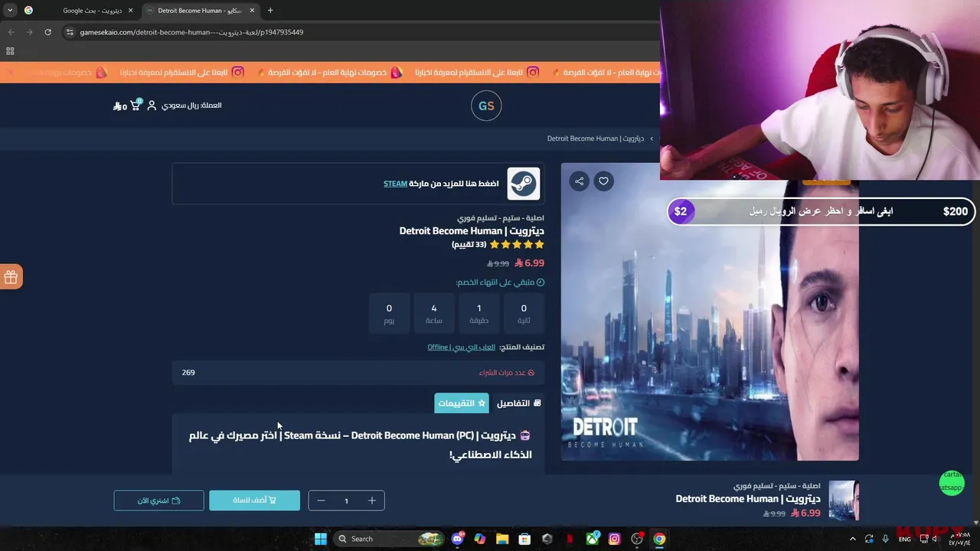Click the taskbar Search box
Screen dimensions: 980x551
click(389, 539)
